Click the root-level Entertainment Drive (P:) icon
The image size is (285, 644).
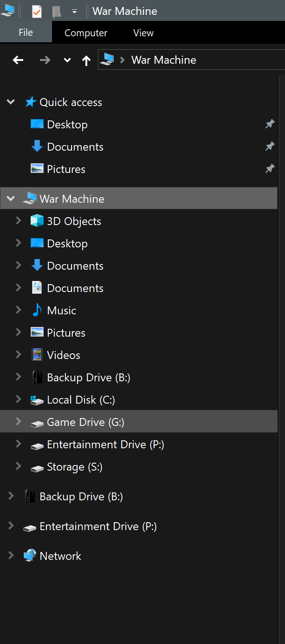(x=30, y=528)
